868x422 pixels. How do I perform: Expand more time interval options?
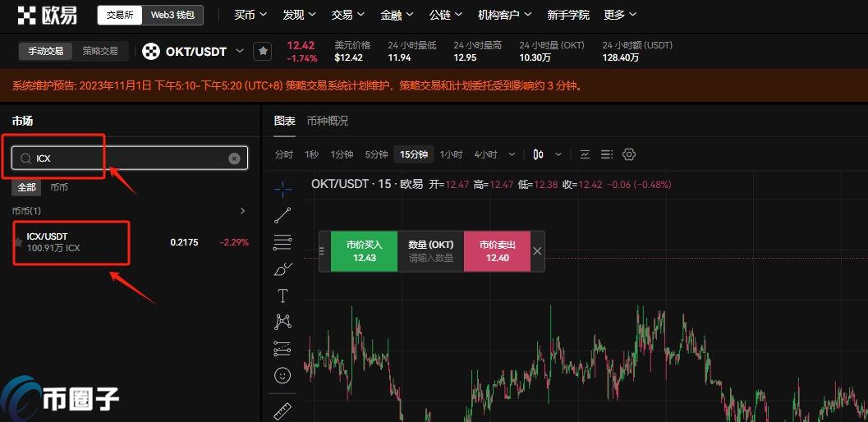point(512,154)
